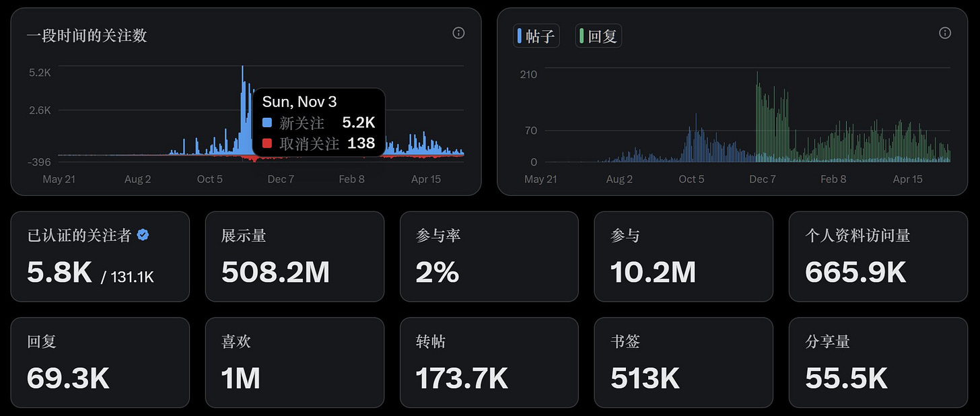Open the 喜欢 1M card
Image resolution: width=980 pixels, height=416 pixels.
coord(294,362)
